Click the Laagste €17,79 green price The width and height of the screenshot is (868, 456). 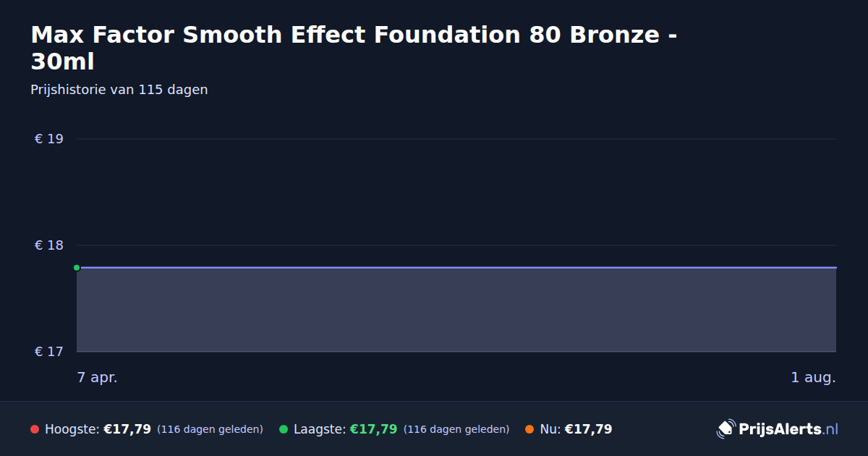pos(373,429)
